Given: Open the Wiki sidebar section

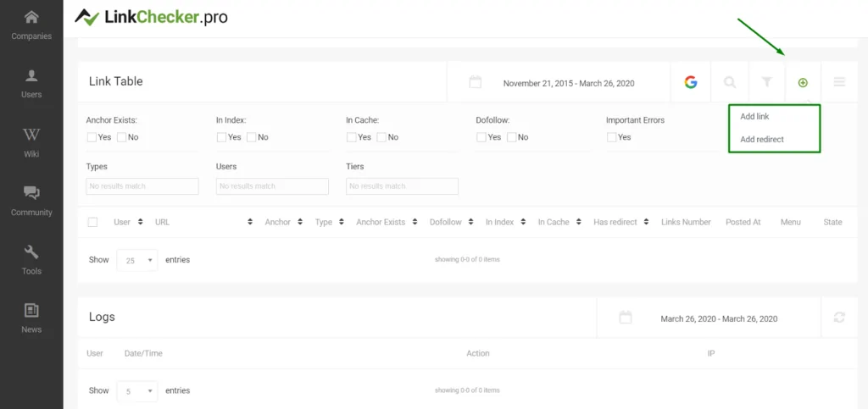Looking at the screenshot, I should point(31,142).
